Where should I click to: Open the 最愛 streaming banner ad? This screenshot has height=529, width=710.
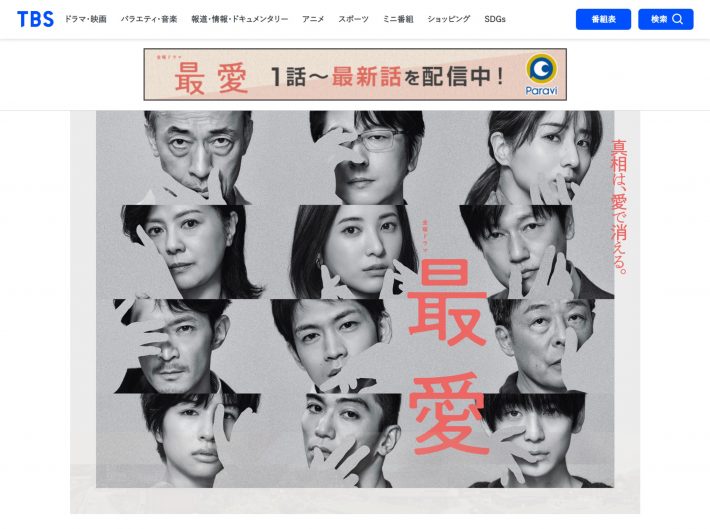click(355, 74)
